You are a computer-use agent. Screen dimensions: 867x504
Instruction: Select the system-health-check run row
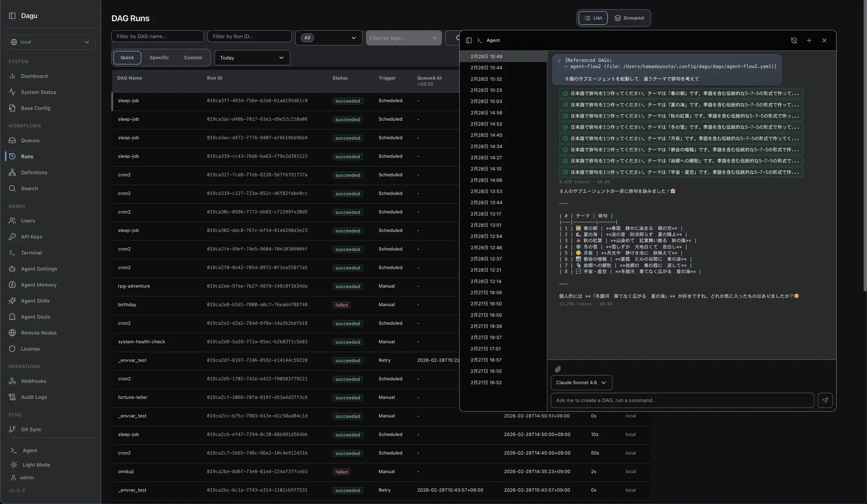pos(286,342)
